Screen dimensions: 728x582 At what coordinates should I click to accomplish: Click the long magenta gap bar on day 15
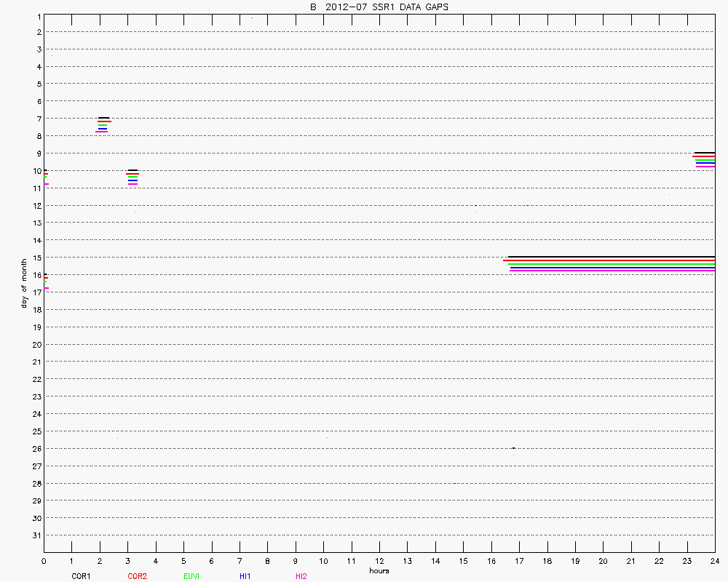coord(612,271)
